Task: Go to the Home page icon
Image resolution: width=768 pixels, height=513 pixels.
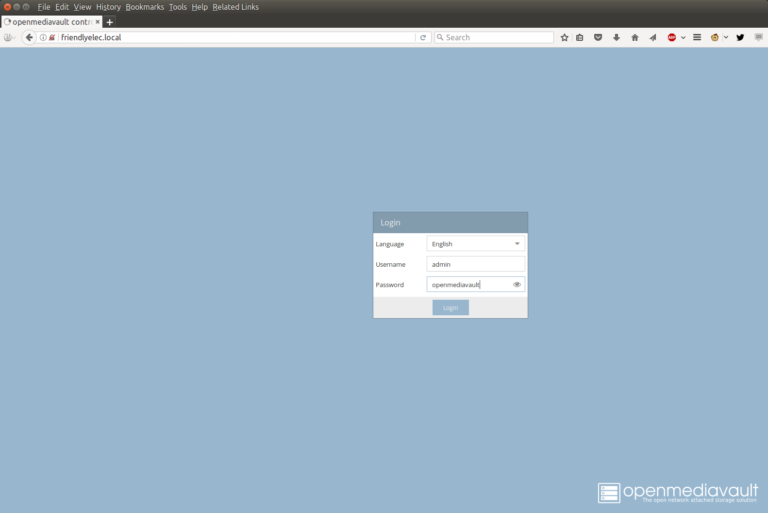Action: 635,37
